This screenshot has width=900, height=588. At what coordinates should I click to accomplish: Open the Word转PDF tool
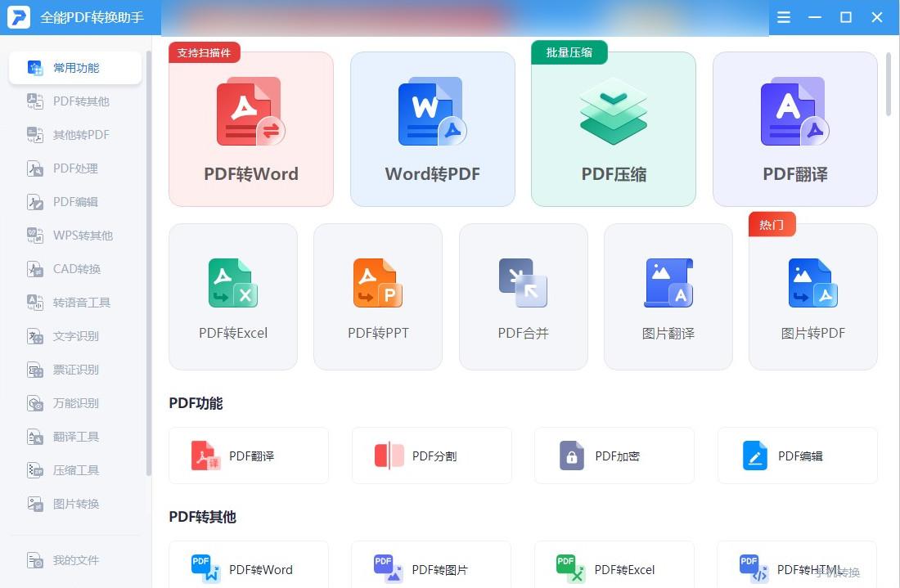(432, 128)
